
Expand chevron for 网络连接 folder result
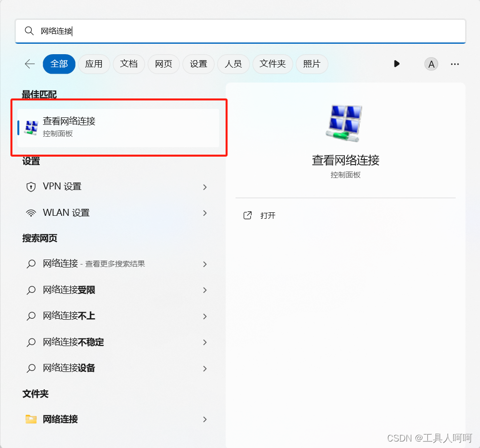pos(205,420)
